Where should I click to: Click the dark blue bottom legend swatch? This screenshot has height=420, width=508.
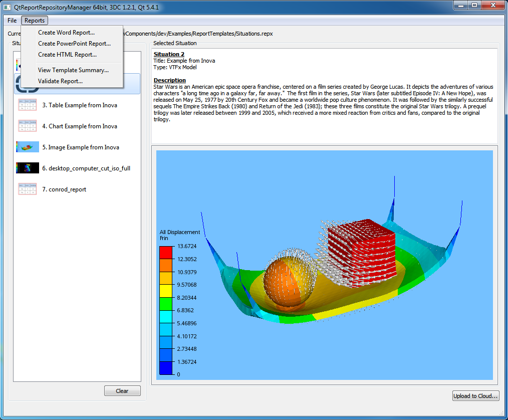click(166, 368)
